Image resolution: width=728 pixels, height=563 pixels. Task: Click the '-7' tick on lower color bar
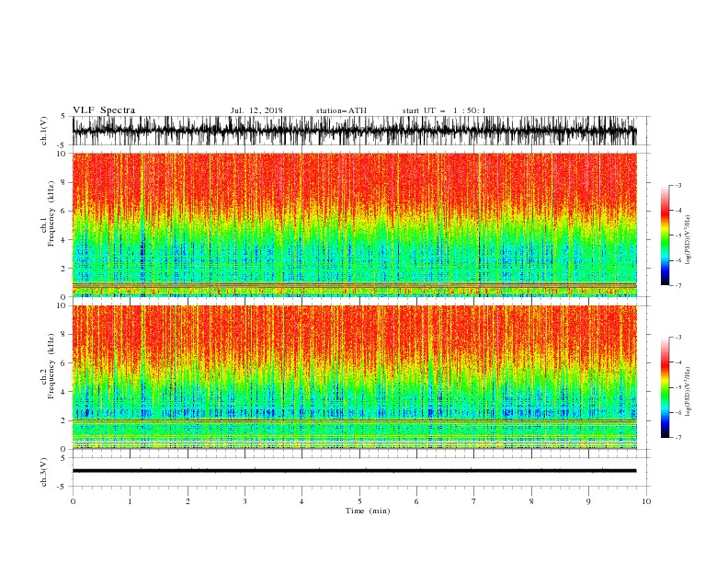pos(677,438)
